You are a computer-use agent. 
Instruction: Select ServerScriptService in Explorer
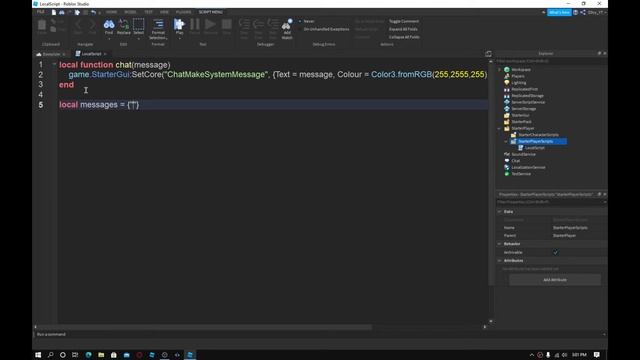[x=528, y=102]
